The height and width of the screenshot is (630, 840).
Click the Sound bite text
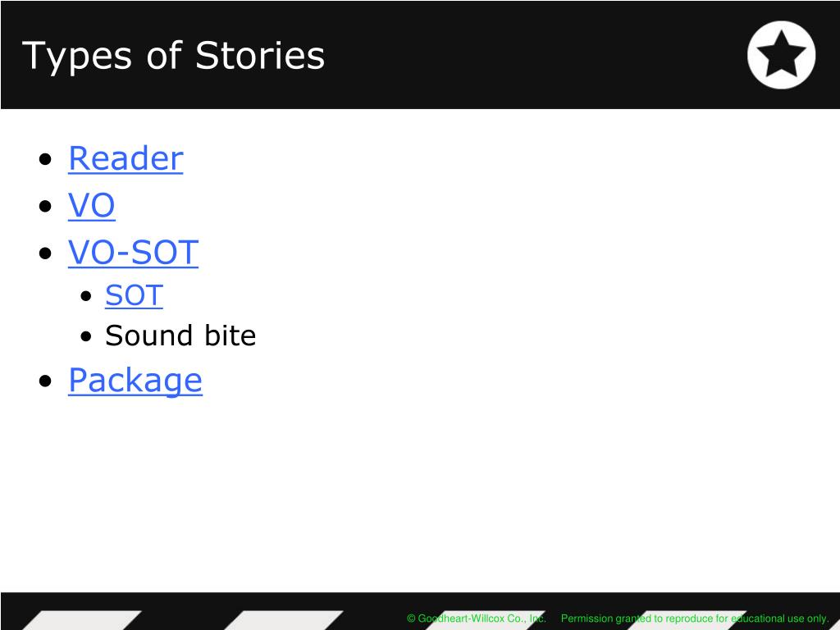pyautogui.click(x=180, y=336)
